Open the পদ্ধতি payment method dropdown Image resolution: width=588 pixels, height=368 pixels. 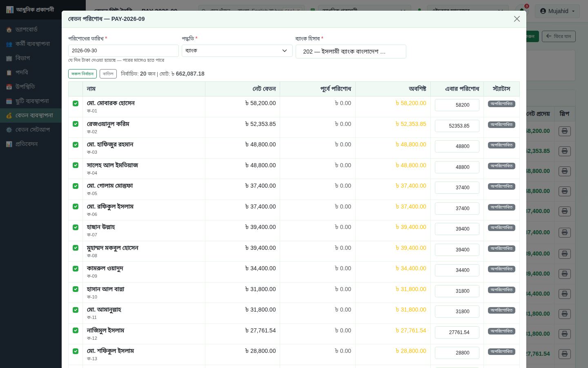click(237, 51)
